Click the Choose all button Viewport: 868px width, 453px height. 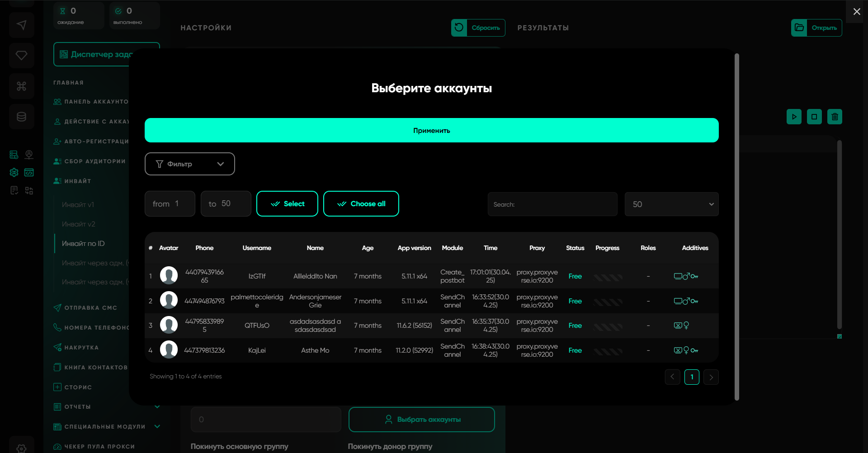pyautogui.click(x=361, y=204)
